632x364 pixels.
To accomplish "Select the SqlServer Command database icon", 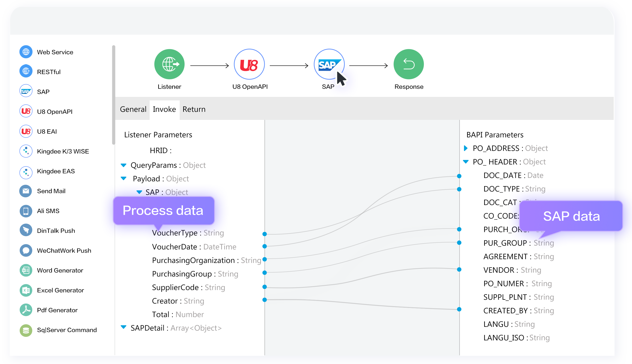I will click(x=26, y=330).
